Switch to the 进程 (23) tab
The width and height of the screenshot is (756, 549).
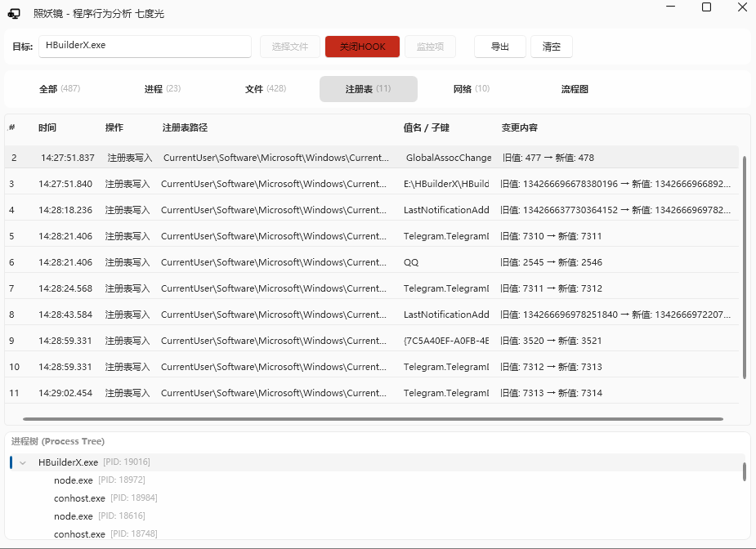click(x=163, y=89)
